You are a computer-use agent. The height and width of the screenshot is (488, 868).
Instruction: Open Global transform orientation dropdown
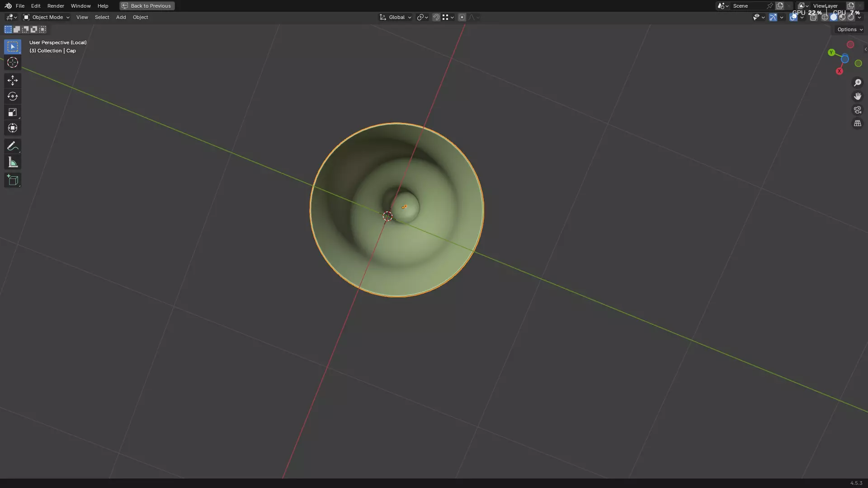[396, 17]
